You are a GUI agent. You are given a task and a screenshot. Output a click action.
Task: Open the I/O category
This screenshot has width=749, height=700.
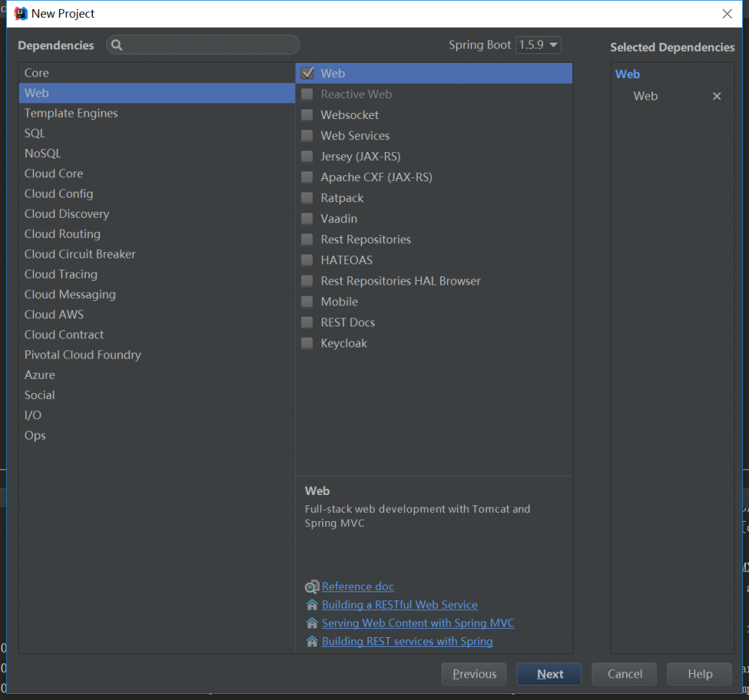(x=157, y=416)
